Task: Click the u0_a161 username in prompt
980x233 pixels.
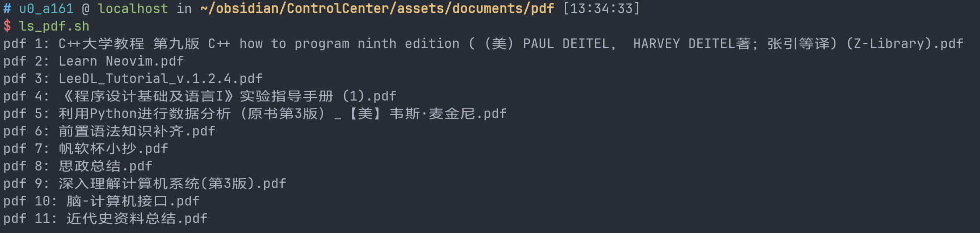Action: click(46, 9)
